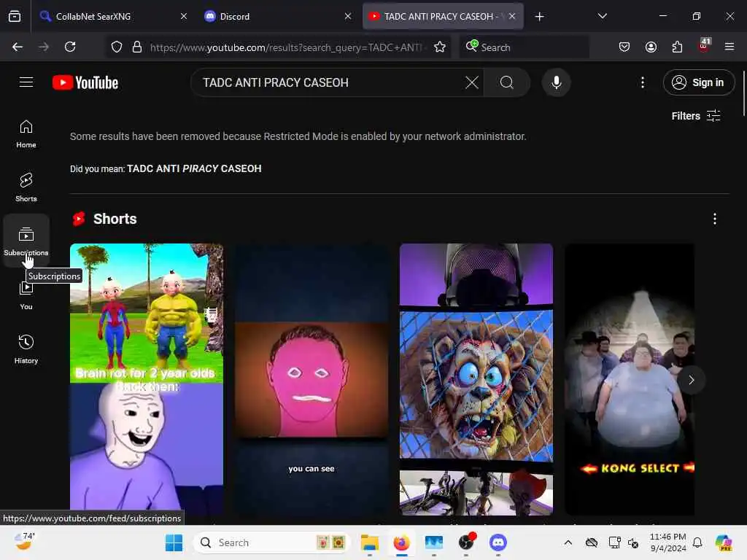
Task: Open Shorts in the YouTube sidebar
Action: tap(26, 187)
